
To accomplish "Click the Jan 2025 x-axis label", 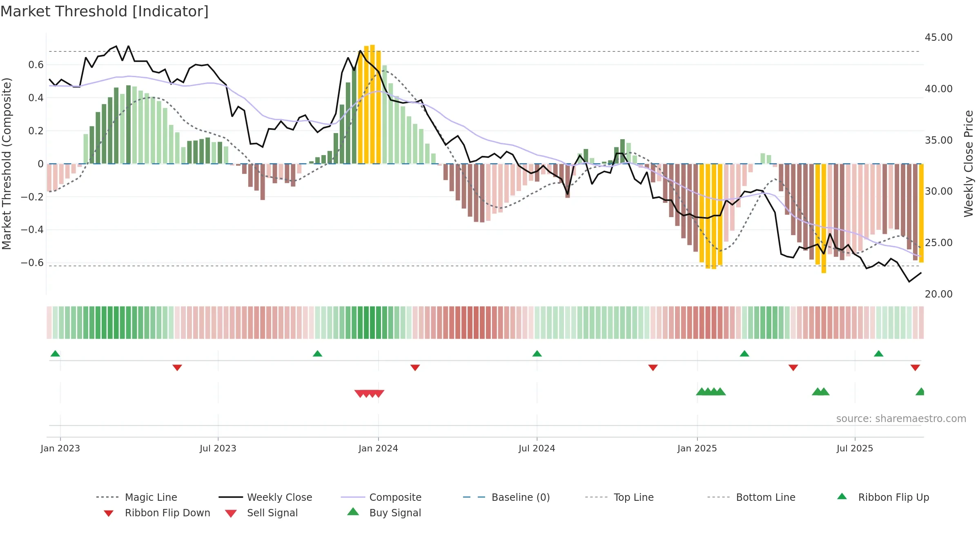I will pyautogui.click(x=697, y=448).
